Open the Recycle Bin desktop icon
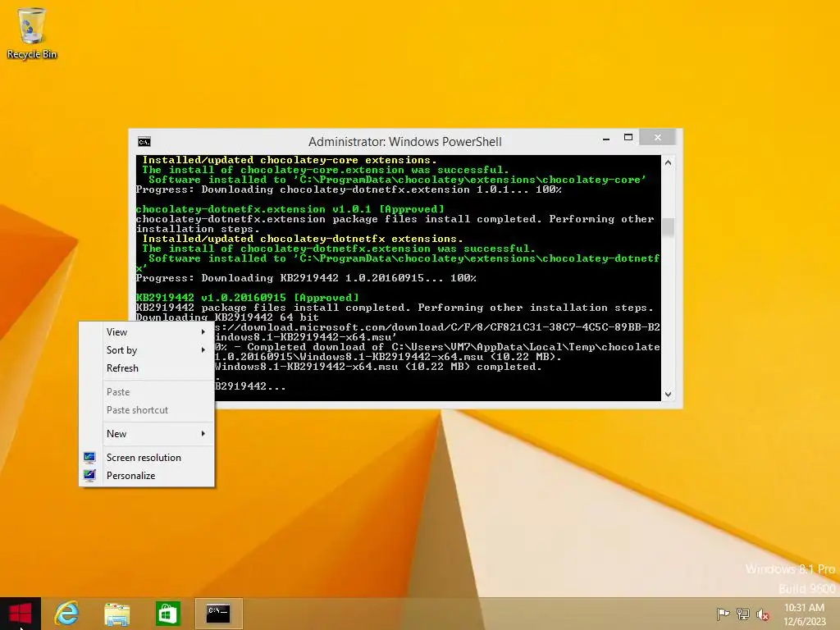840x630 pixels. tap(32, 33)
